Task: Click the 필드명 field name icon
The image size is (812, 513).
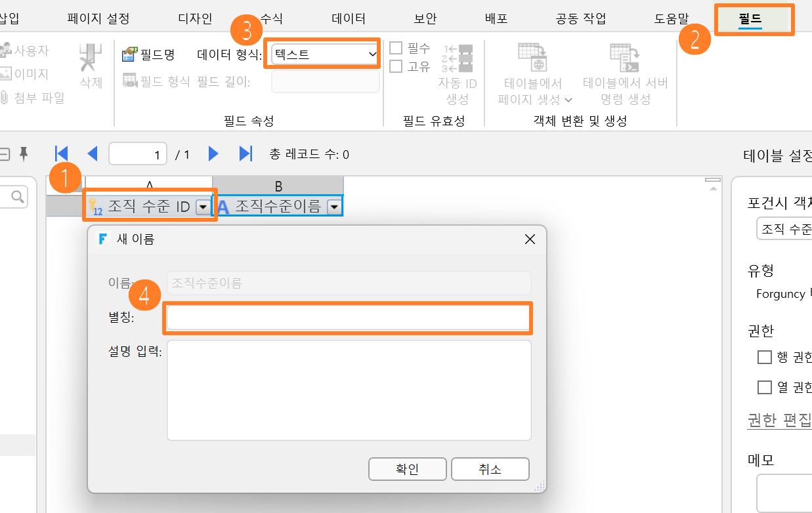Action: point(130,54)
